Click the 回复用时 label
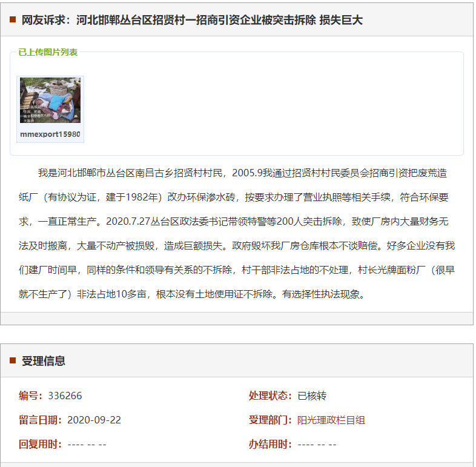Image resolution: width=476 pixels, height=467 pixels. click(x=41, y=445)
